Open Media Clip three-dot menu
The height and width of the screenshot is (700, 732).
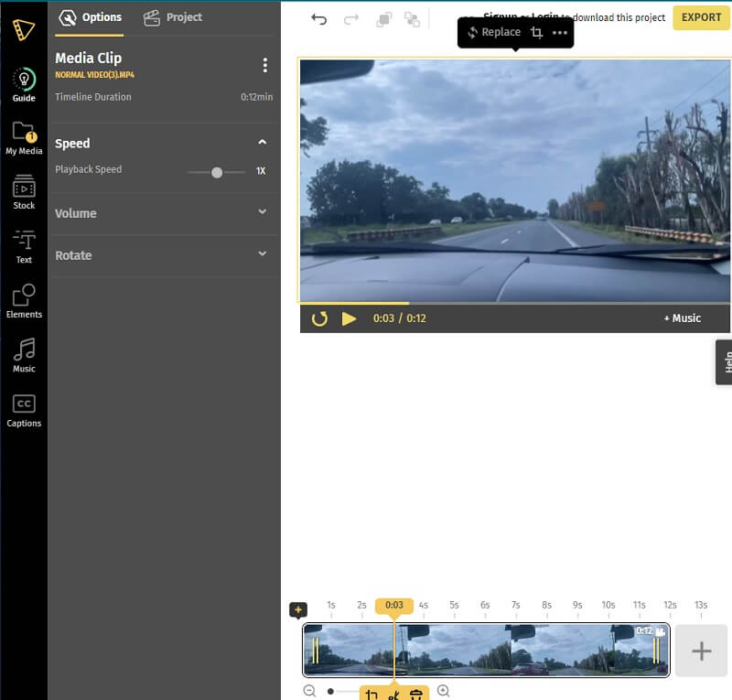coord(265,65)
